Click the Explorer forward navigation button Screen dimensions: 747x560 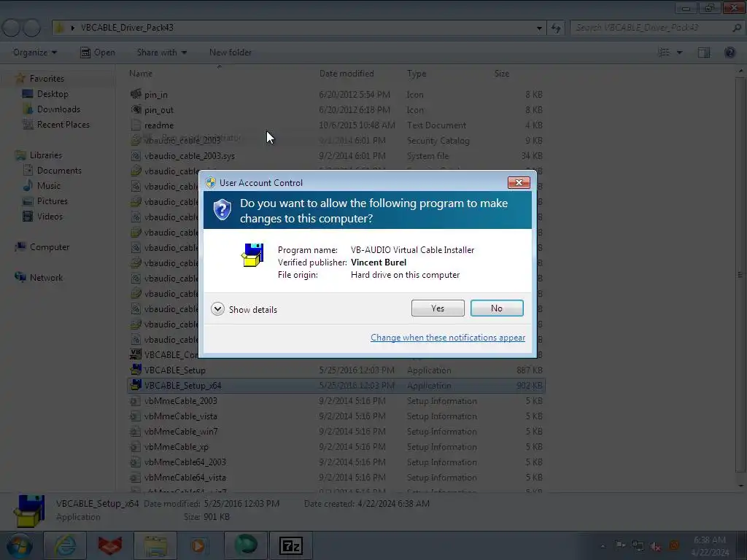[32, 28]
